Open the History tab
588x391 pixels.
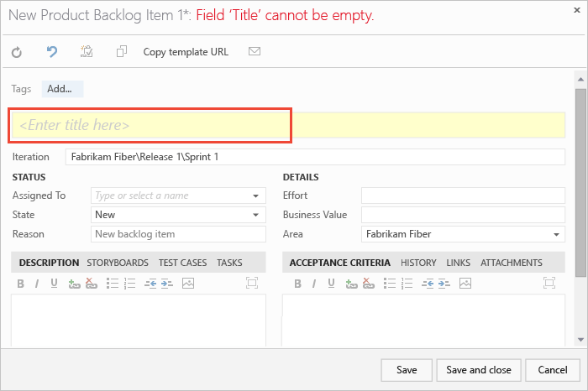[418, 263]
